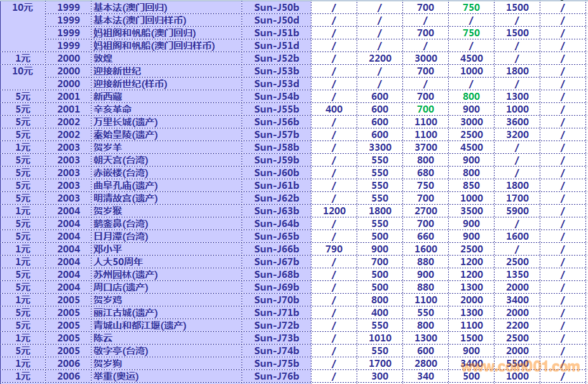Select the 10元 denomination beside 迎接新世纪
The height and width of the screenshot is (384, 588).
point(23,71)
